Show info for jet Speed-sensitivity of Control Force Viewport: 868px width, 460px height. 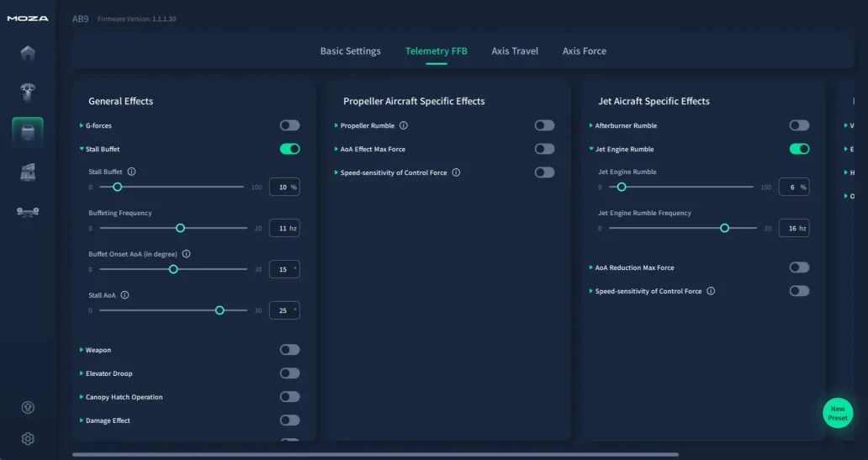(x=711, y=291)
